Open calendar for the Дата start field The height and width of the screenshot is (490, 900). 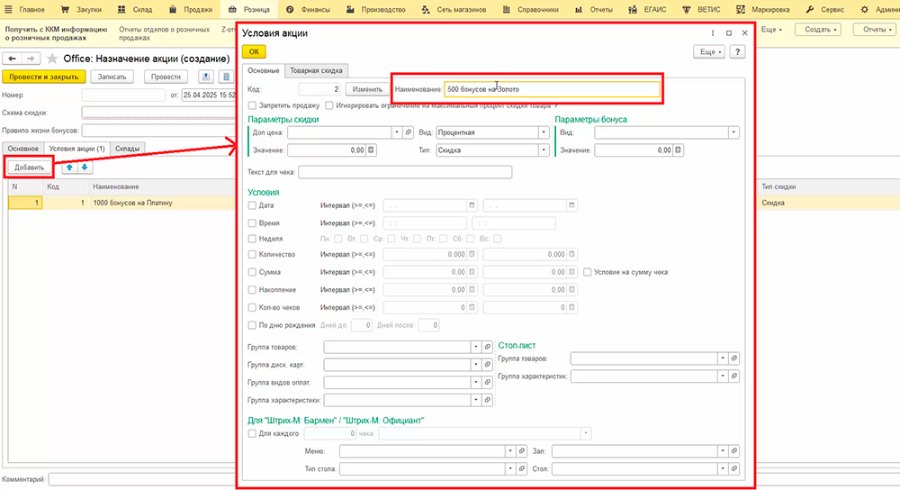pos(472,205)
